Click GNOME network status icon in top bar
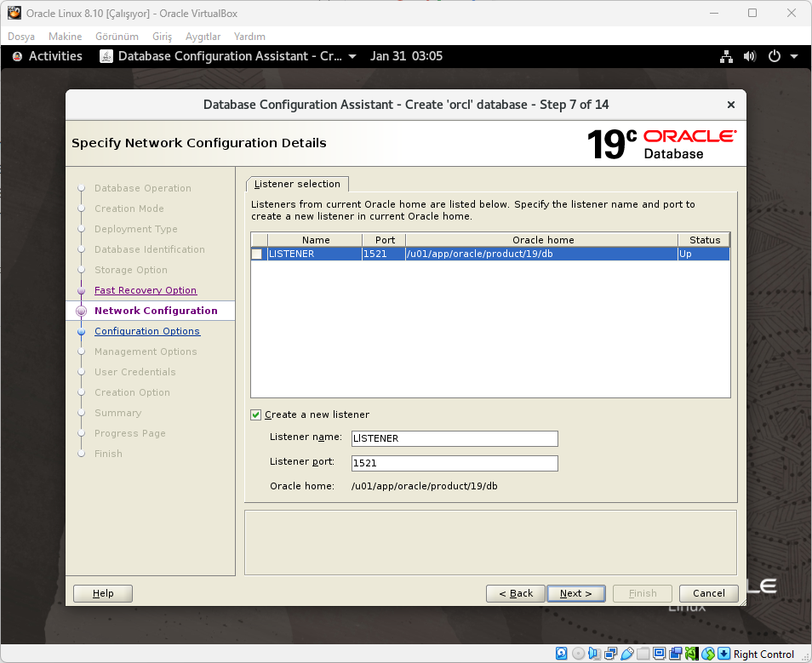 (726, 56)
